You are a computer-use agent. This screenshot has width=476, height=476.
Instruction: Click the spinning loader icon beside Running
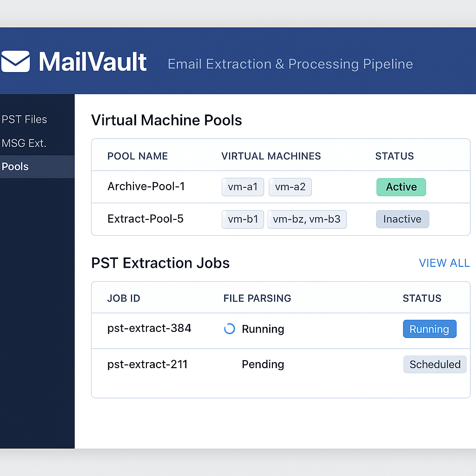coord(229,329)
